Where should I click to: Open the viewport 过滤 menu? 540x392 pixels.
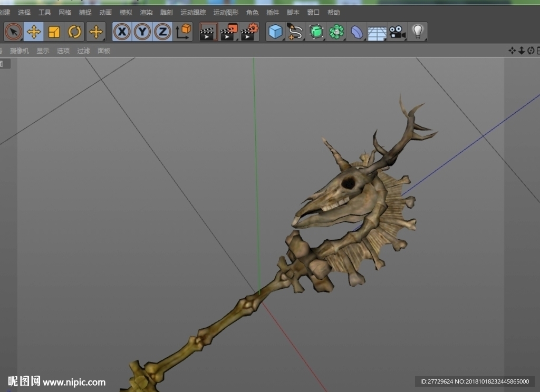(x=83, y=51)
